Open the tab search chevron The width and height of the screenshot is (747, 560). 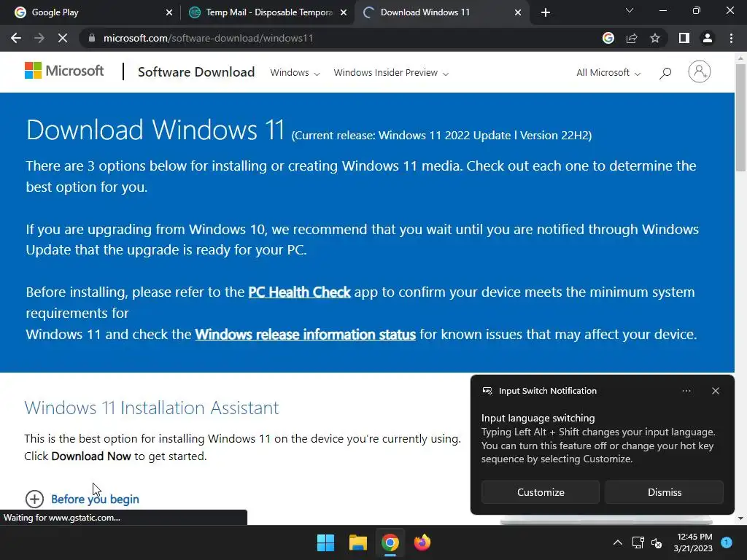click(x=630, y=10)
